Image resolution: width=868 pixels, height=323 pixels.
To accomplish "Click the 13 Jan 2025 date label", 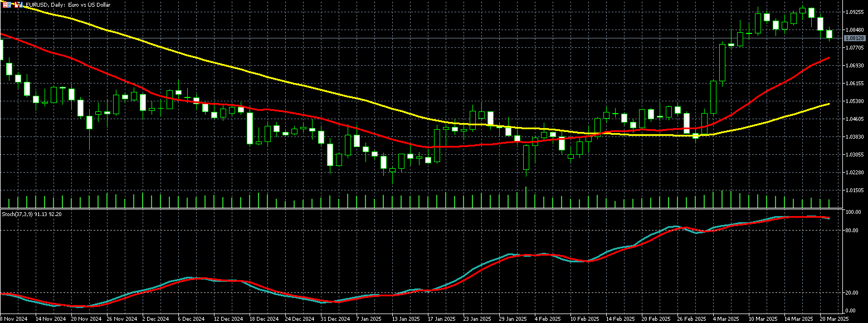I will click(x=406, y=319).
